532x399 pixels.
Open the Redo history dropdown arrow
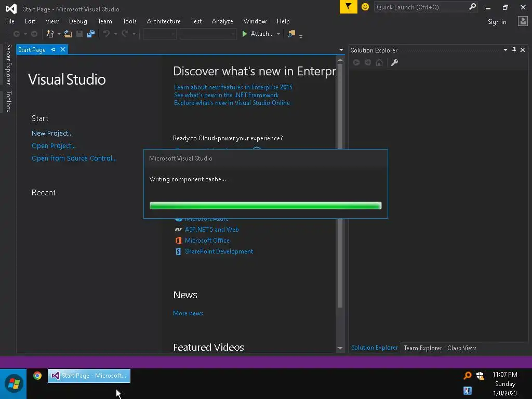click(x=134, y=34)
